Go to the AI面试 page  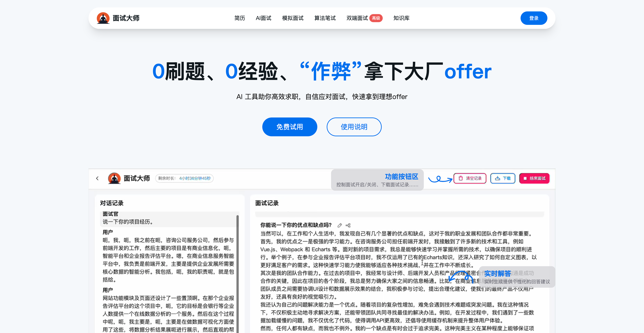tap(263, 18)
